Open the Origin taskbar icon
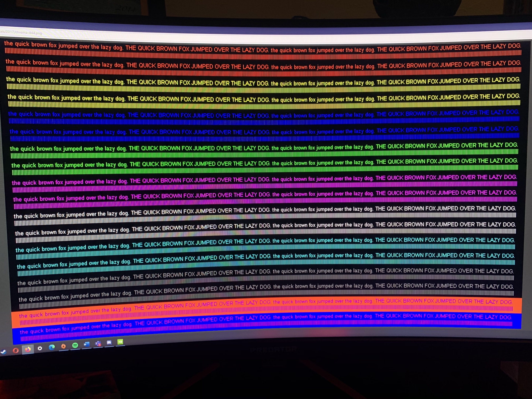 [x=63, y=346]
